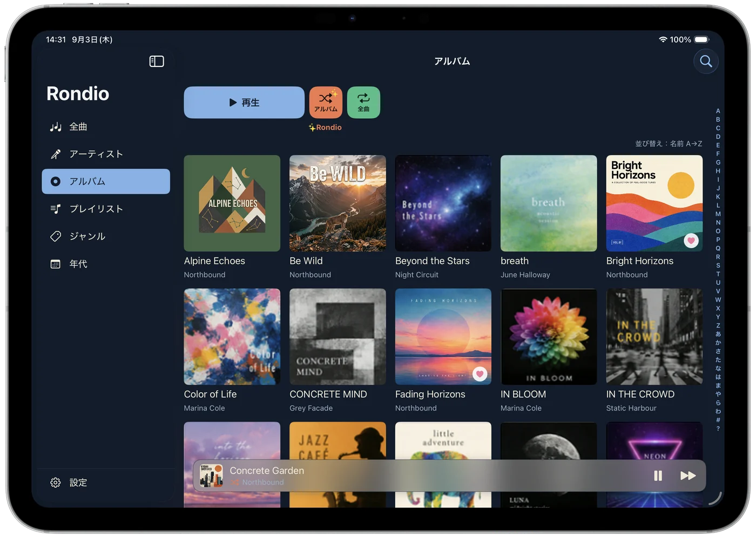This screenshot has width=756, height=538.
Task: Open アーティスト in the sidebar
Action: pos(106,154)
